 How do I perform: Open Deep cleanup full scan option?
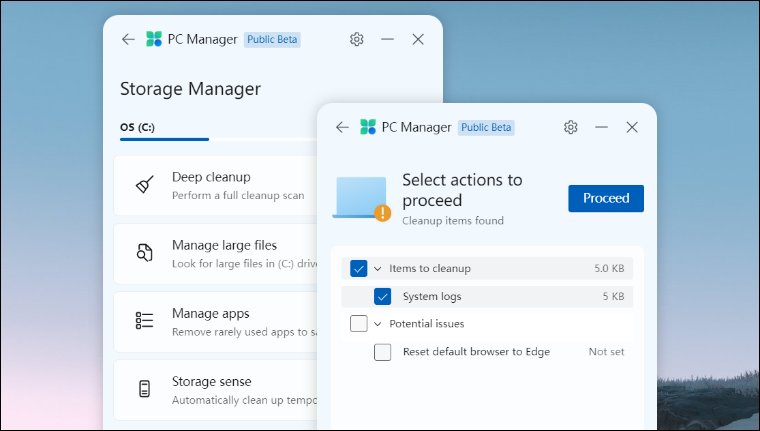216,186
